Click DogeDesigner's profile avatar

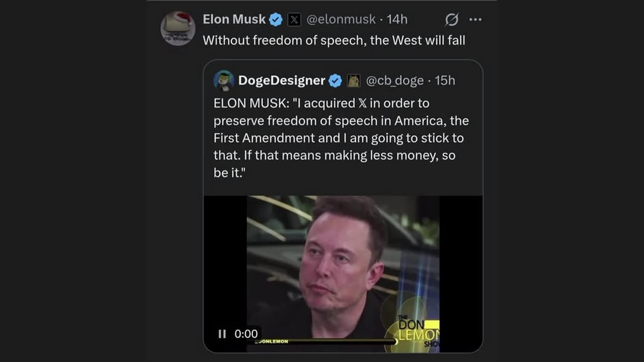pyautogui.click(x=224, y=80)
